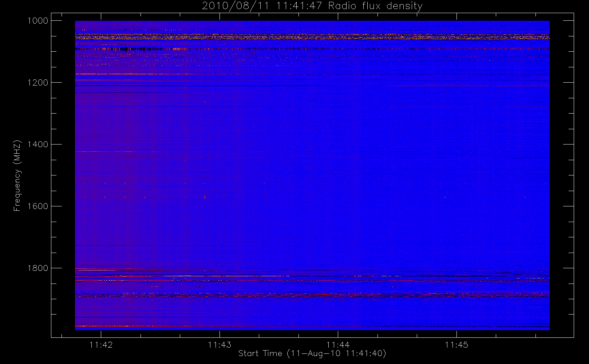This screenshot has width=589, height=364.
Task: Click the 11:43 time tick label
Action: pyautogui.click(x=220, y=345)
